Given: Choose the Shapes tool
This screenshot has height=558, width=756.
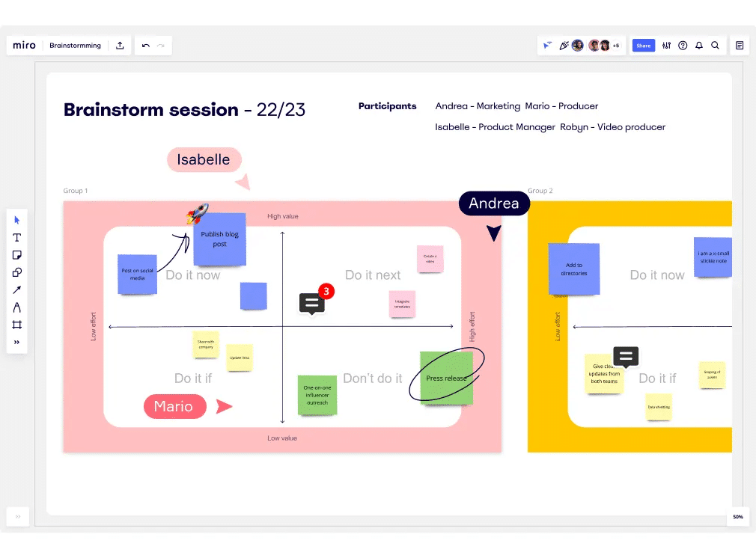Looking at the screenshot, I should click(x=17, y=272).
